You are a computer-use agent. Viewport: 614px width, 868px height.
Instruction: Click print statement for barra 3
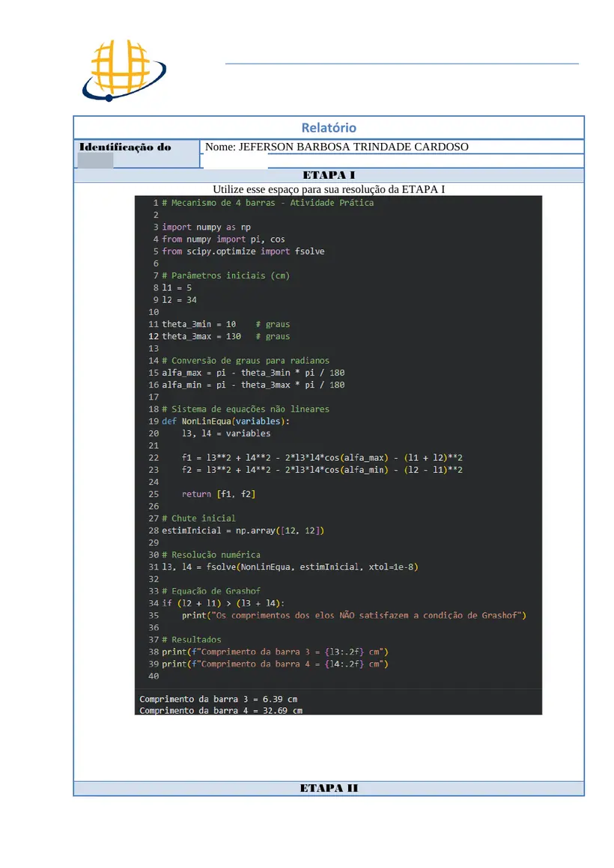coord(275,652)
